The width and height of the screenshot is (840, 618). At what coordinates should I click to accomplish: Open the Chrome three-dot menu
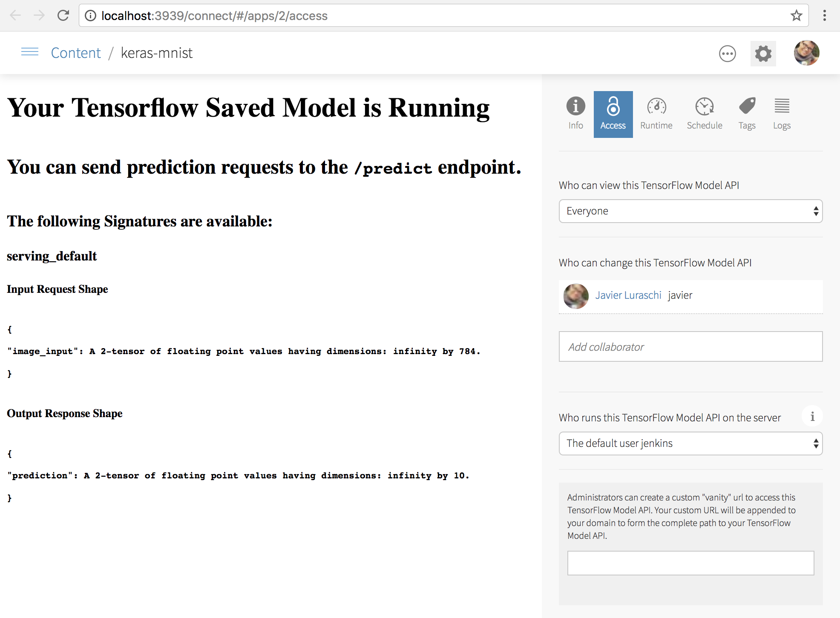(825, 16)
